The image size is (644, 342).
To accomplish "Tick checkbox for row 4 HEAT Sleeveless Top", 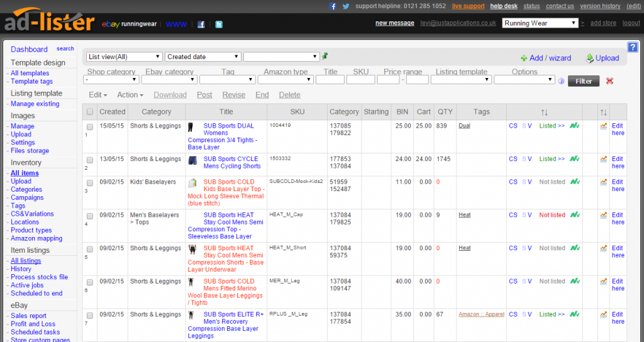I will point(90,216).
